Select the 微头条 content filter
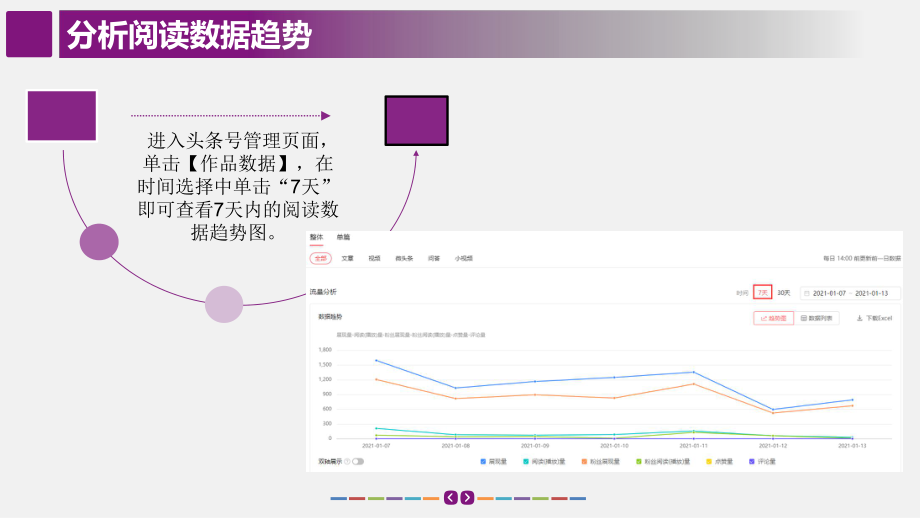The width and height of the screenshot is (920, 518). pyautogui.click(x=404, y=258)
